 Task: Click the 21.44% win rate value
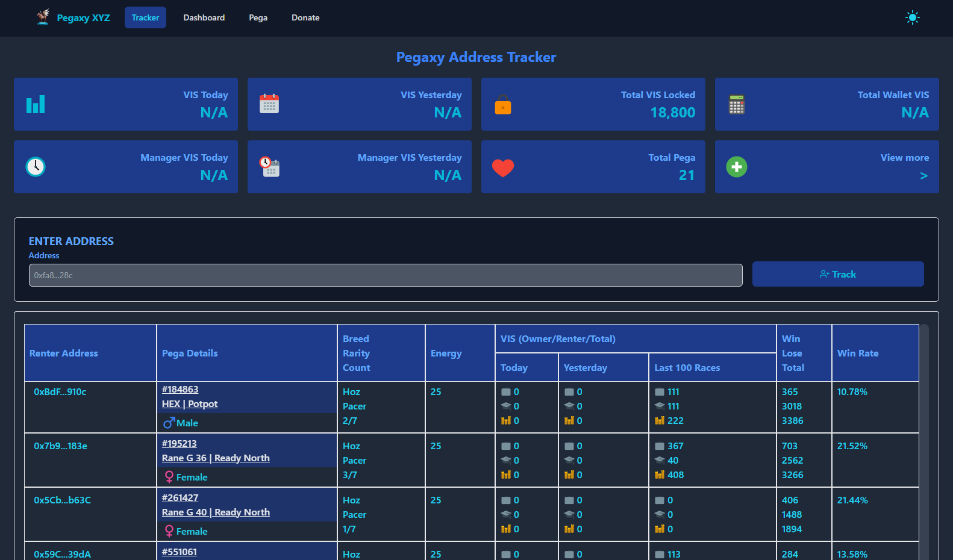click(x=852, y=500)
